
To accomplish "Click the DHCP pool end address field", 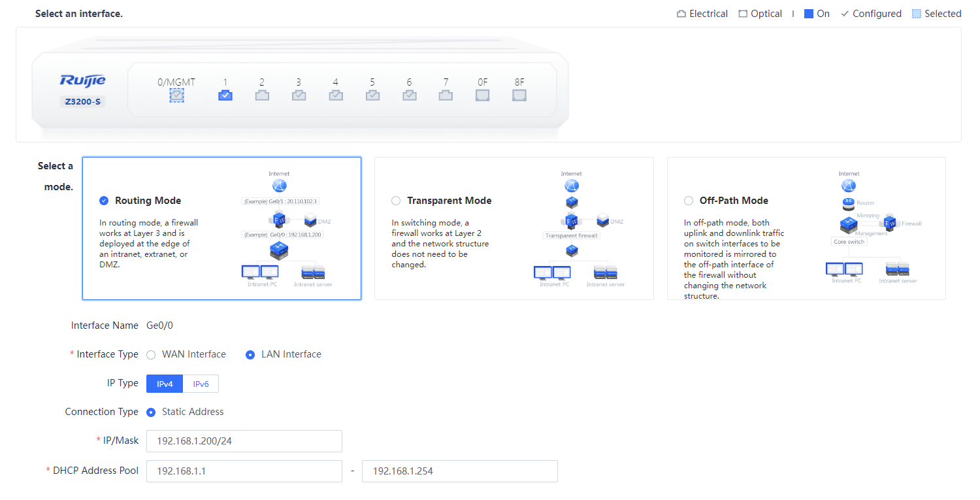I will pos(460,471).
